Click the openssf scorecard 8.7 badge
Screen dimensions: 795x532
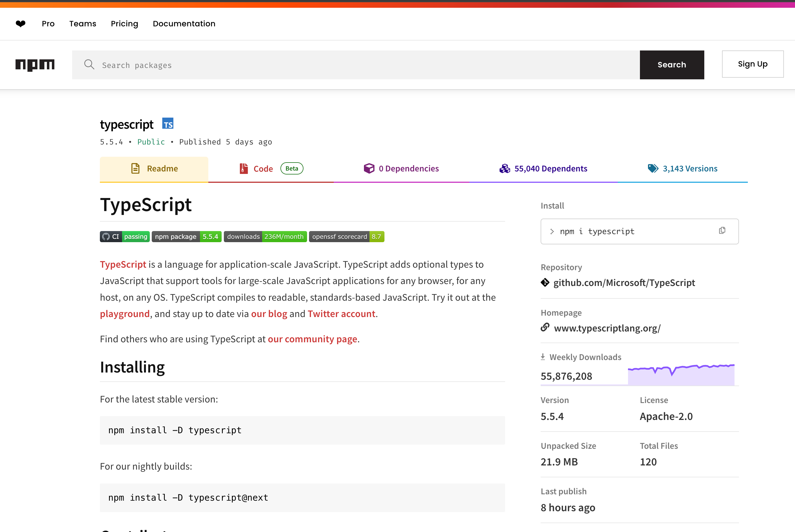(x=346, y=237)
